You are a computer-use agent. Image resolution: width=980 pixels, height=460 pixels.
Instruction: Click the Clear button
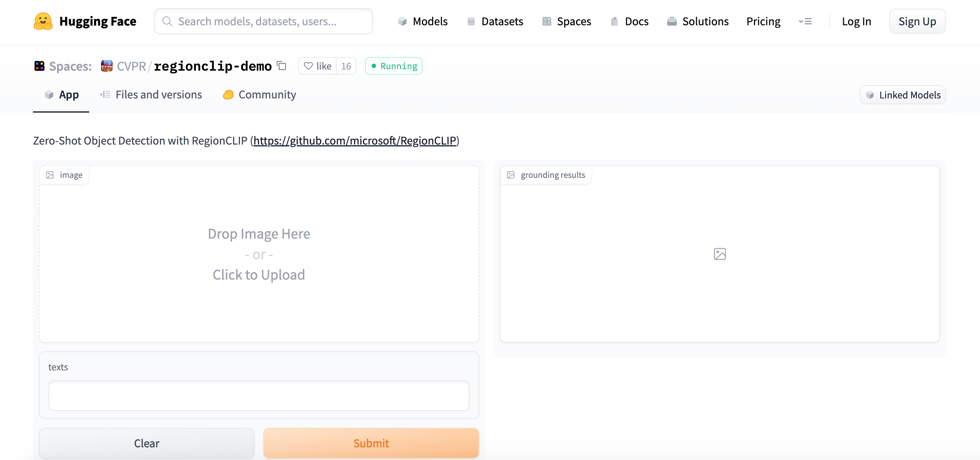147,443
